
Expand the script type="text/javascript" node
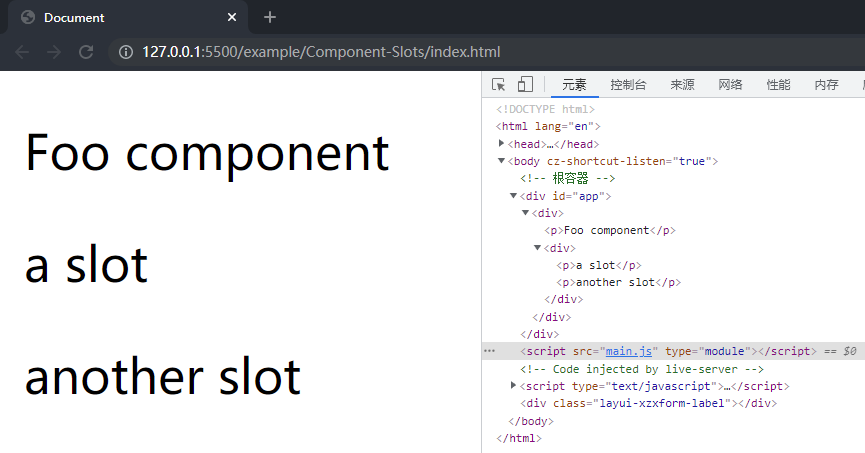point(513,385)
